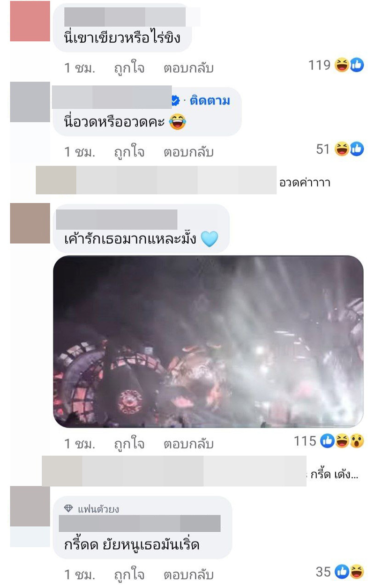Image resolution: width=375 pixels, height=588 pixels.
Task: Click the diamond top fan badge icon
Action: coord(68,508)
